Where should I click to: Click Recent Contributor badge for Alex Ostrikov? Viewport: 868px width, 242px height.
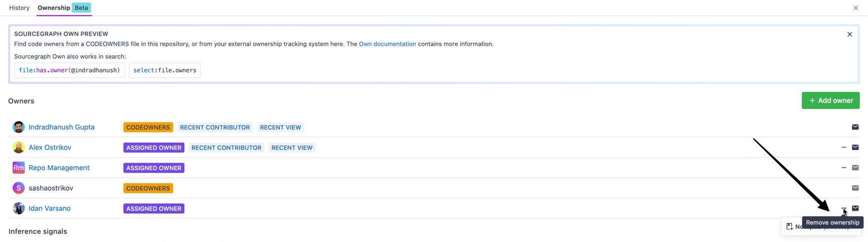click(x=227, y=148)
